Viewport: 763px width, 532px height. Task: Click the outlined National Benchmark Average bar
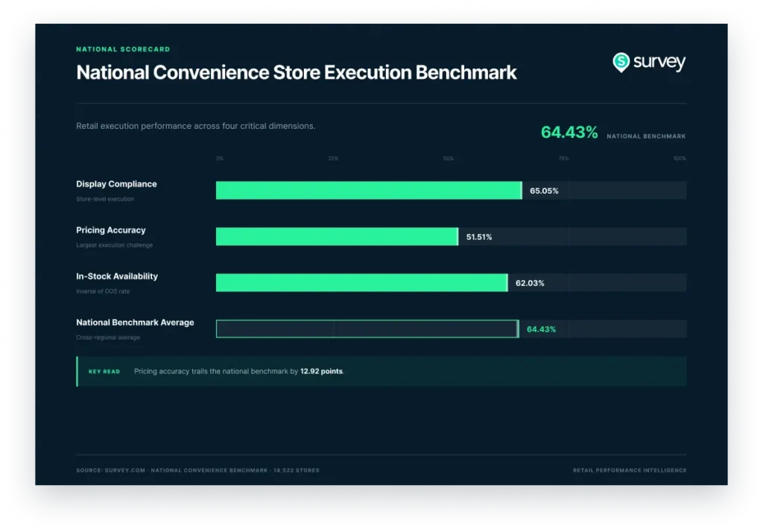[x=367, y=329]
